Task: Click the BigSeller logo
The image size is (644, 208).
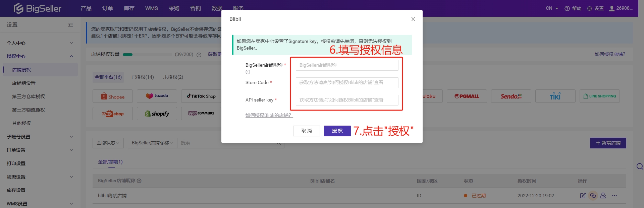Action: pos(37,8)
